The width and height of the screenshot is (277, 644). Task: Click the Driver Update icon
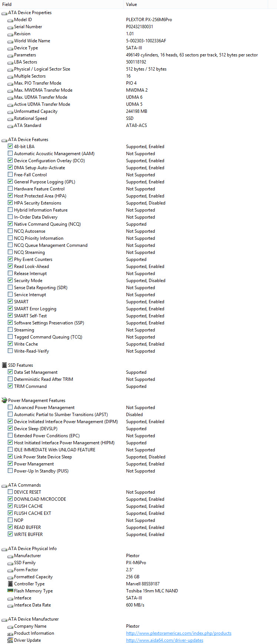(10, 640)
